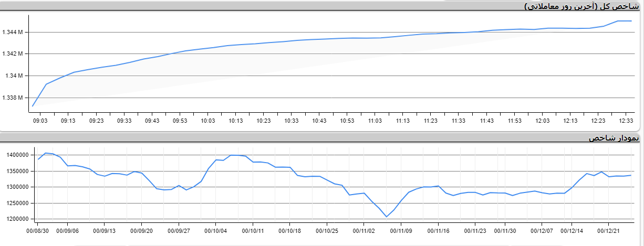Click the 1200000 y-axis label
This screenshot has height=246, width=644.
coord(17,219)
